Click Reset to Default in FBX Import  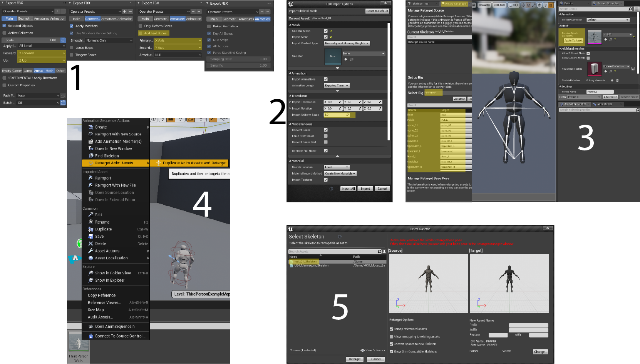click(x=377, y=11)
